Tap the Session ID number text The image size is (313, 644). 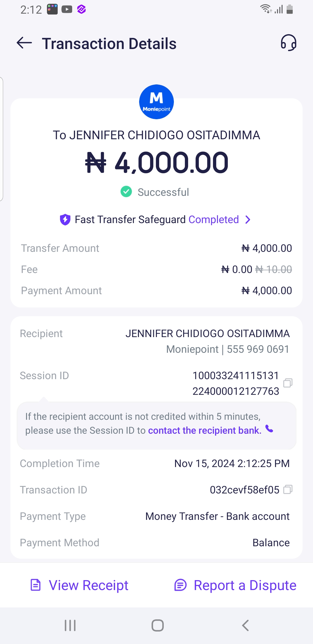tap(236, 383)
